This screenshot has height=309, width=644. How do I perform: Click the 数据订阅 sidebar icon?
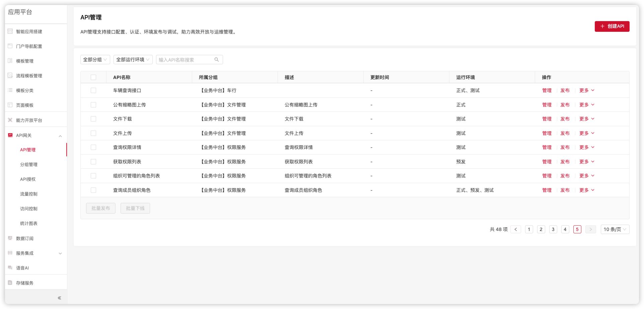pos(10,238)
